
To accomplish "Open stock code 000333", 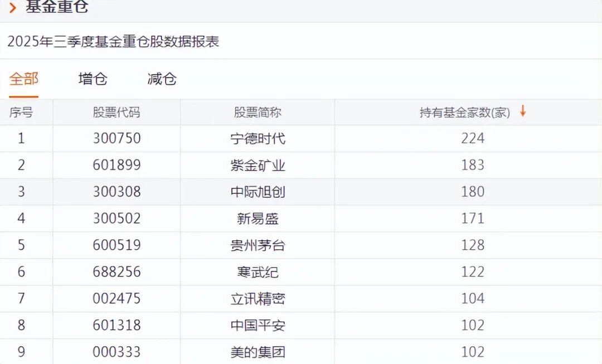I will click(x=116, y=352).
